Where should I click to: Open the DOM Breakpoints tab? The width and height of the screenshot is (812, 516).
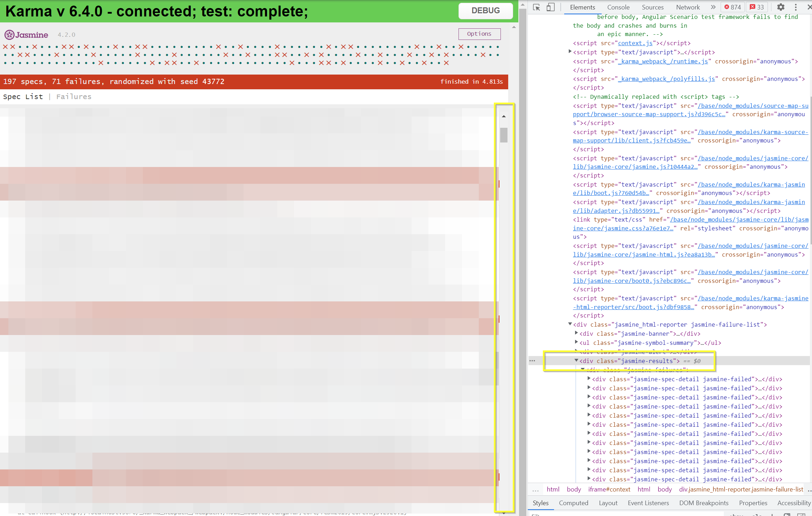(704, 503)
